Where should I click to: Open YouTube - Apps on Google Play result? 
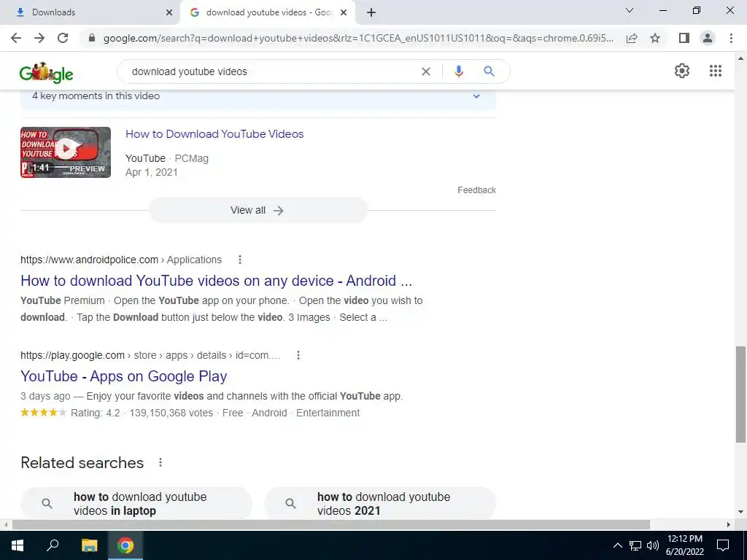(124, 376)
